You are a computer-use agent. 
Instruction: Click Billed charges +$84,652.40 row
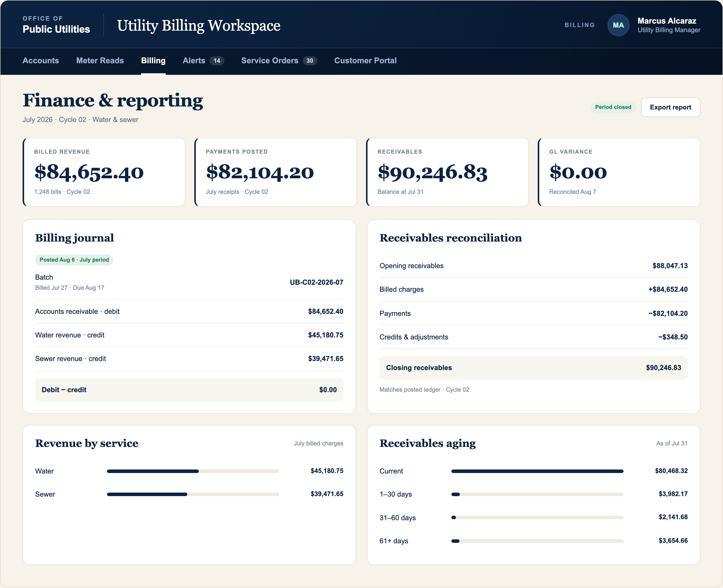533,289
